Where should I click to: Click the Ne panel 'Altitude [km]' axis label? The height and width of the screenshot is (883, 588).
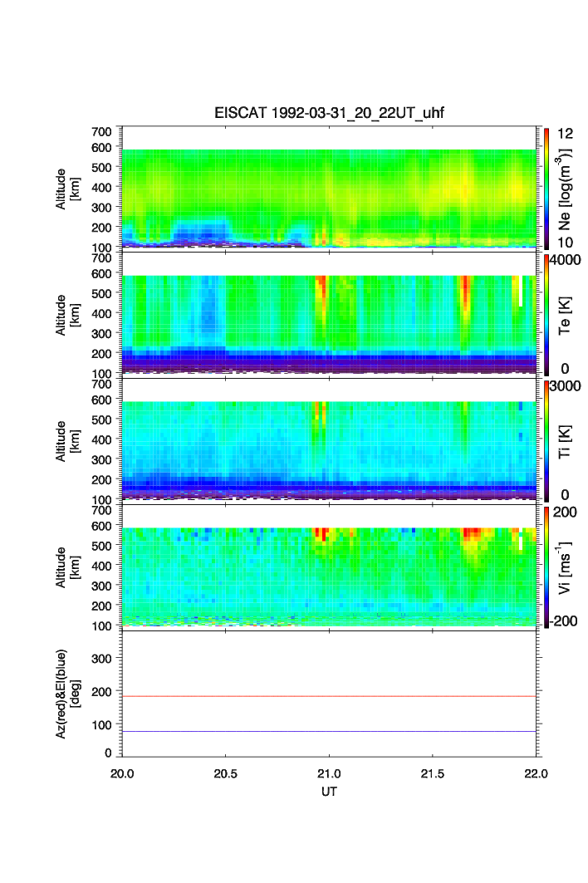(67, 189)
